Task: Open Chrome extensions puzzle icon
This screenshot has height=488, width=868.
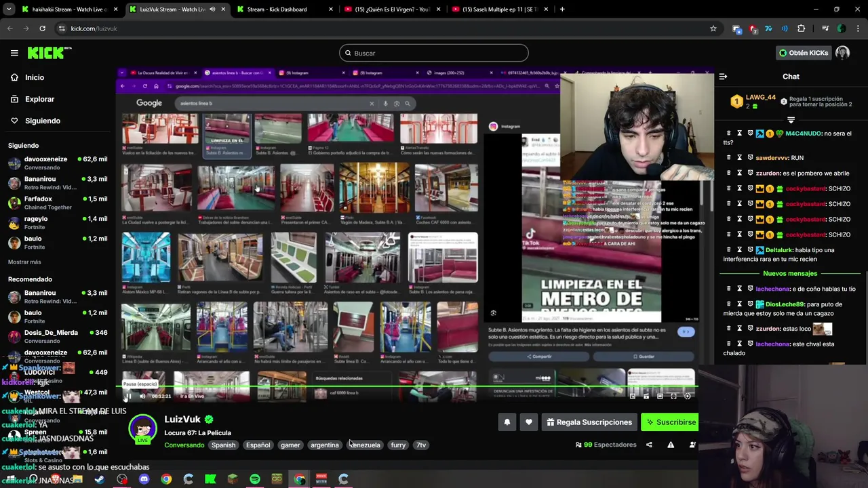Action: click(x=802, y=28)
